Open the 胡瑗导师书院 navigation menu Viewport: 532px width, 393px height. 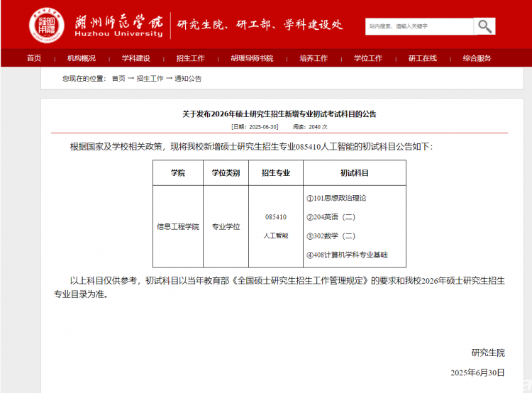[252, 58]
